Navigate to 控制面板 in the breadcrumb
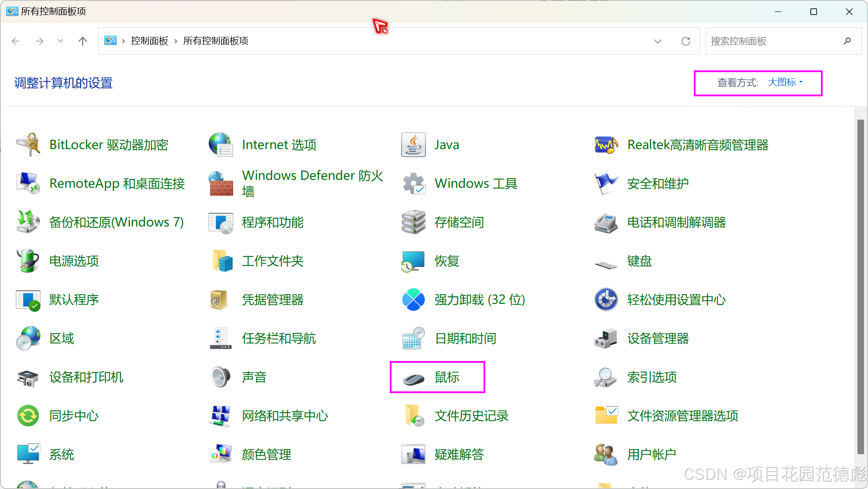868x489 pixels. [149, 41]
